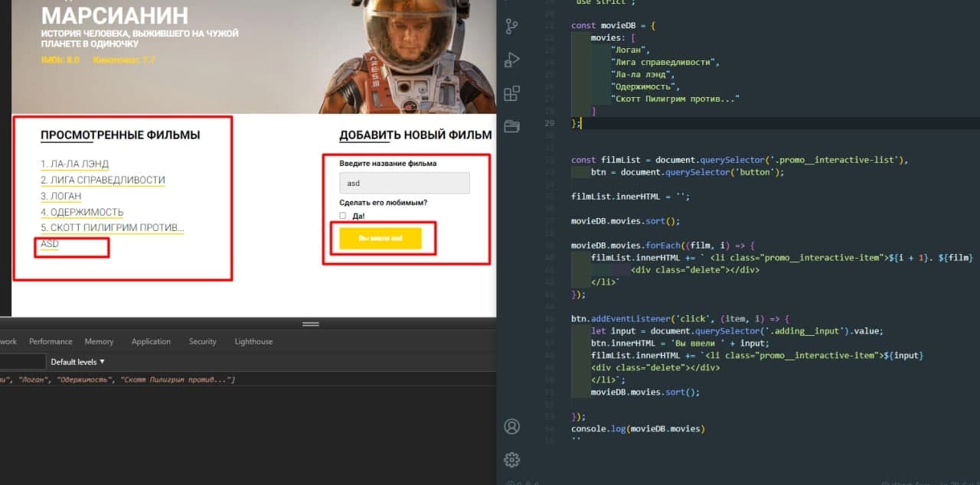The image size is (980, 485).
Task: Click the 'const movieDB = {' code line
Action: (x=613, y=25)
